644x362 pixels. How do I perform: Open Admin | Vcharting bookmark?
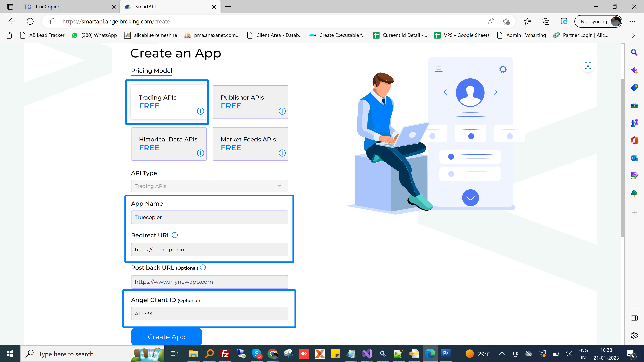pyautogui.click(x=522, y=35)
